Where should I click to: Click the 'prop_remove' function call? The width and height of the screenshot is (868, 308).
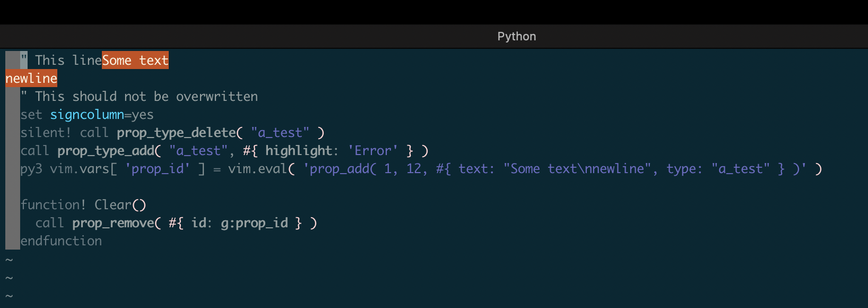pyautogui.click(x=113, y=223)
